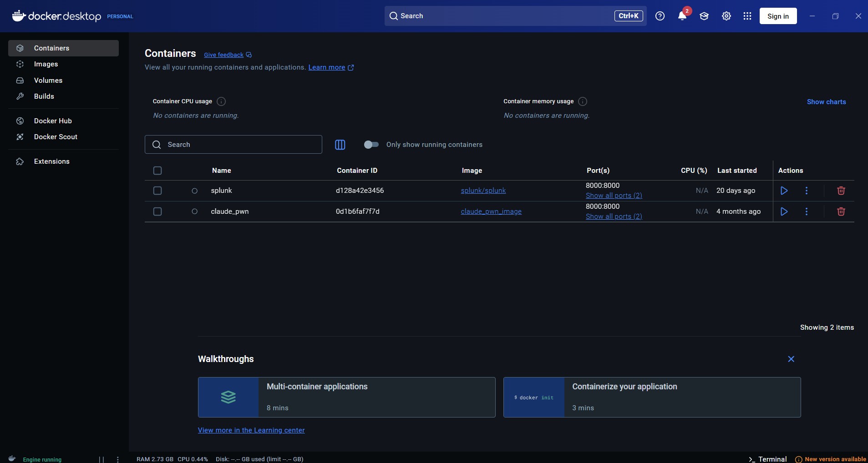Open the apps grid icon in header

click(747, 16)
